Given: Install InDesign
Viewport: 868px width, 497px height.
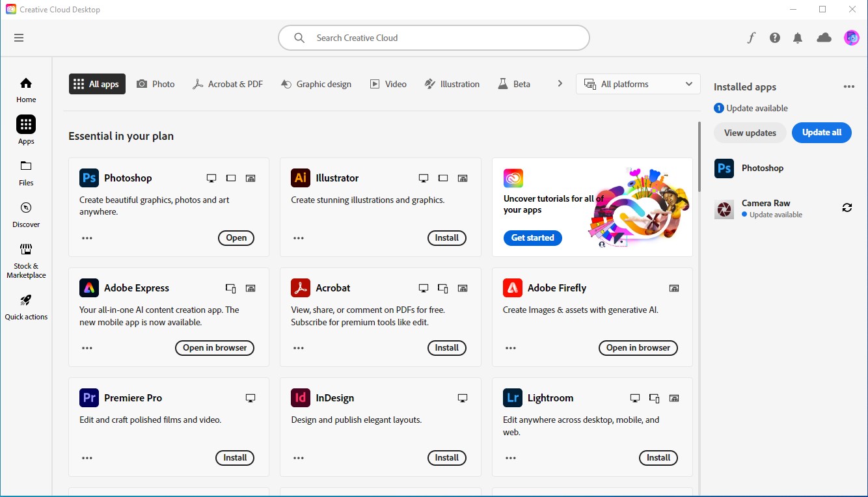Looking at the screenshot, I should point(447,458).
